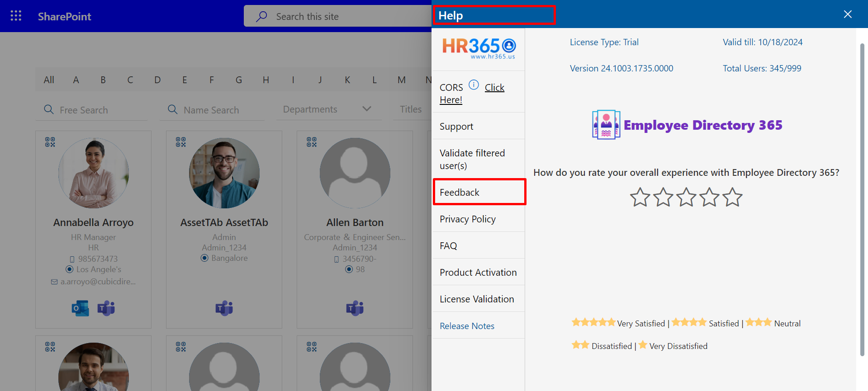The height and width of the screenshot is (391, 868).
Task: Open License Validation
Action: click(x=479, y=299)
